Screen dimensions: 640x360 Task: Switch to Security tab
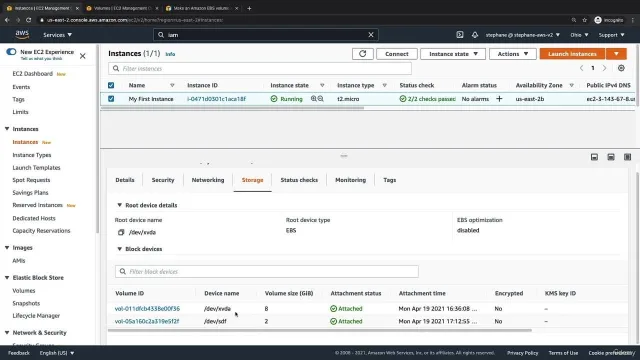163,180
